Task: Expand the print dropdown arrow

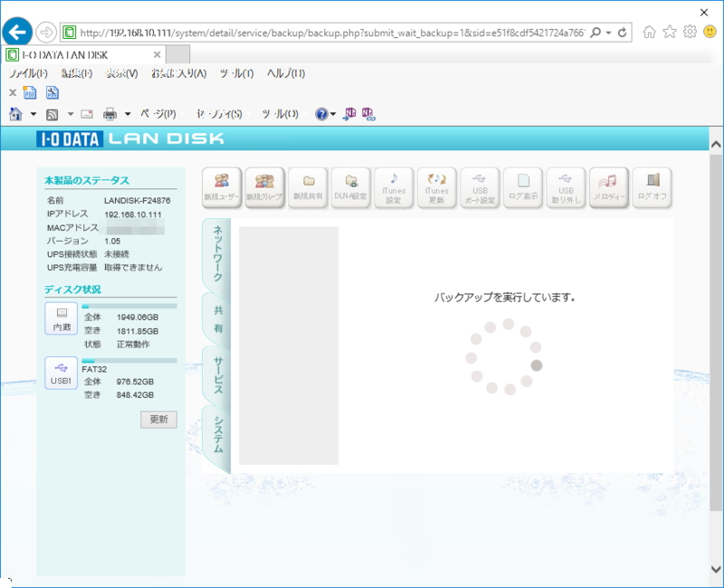Action: pos(128,114)
